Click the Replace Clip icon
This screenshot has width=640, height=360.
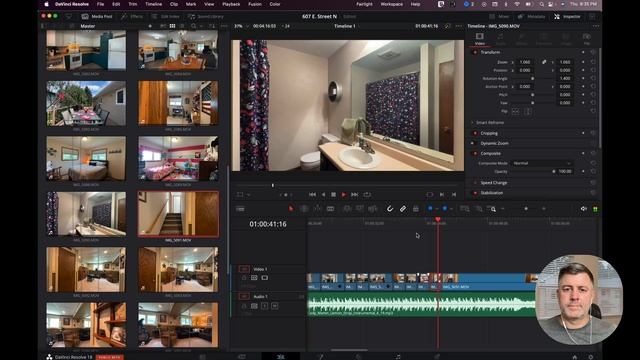[x=373, y=209]
